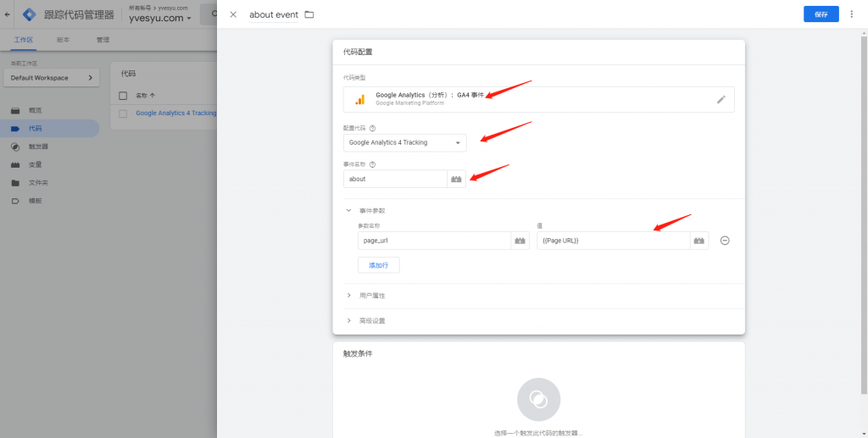The image size is (868, 438).
Task: Expand the 高级设置 section
Action: [x=348, y=321]
